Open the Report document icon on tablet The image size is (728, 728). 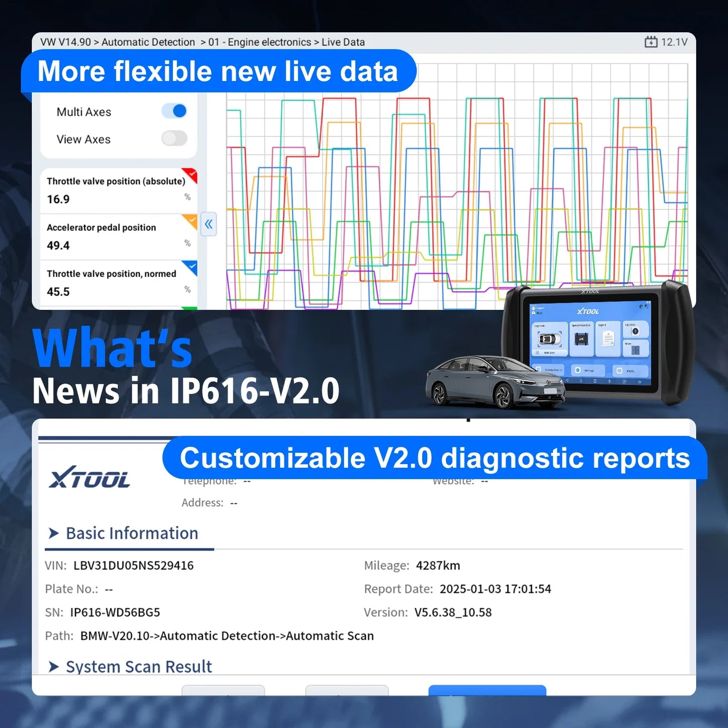pyautogui.click(x=608, y=339)
